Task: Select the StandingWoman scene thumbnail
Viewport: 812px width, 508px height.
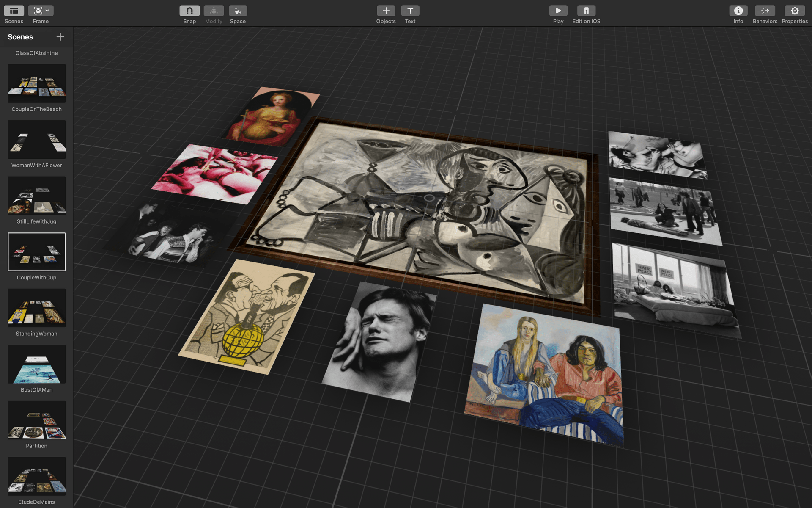Action: pos(37,308)
